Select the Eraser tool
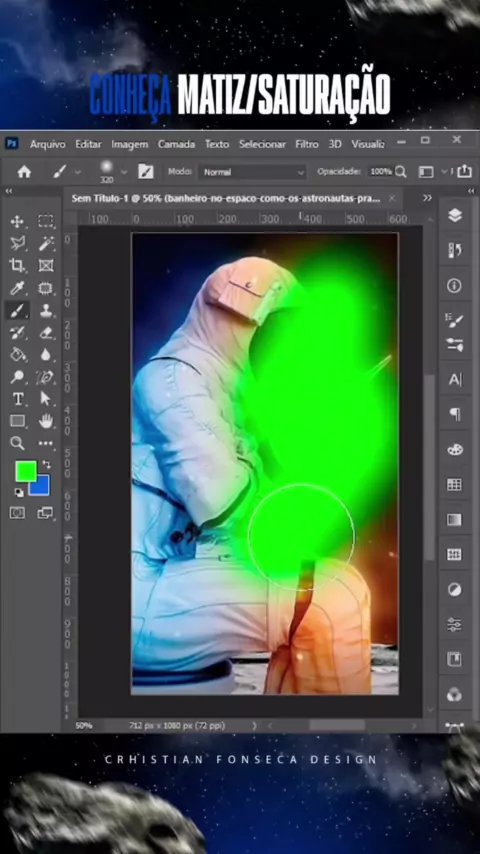 (x=46, y=332)
